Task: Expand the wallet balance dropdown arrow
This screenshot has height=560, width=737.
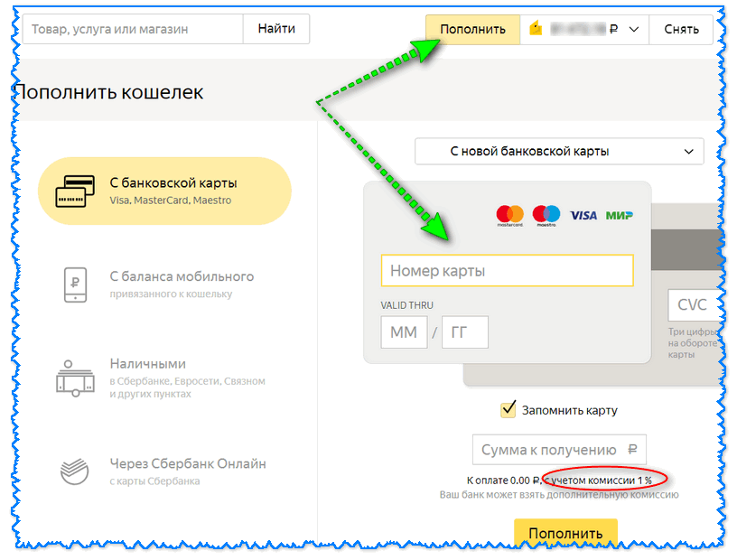Action: pyautogui.click(x=633, y=29)
